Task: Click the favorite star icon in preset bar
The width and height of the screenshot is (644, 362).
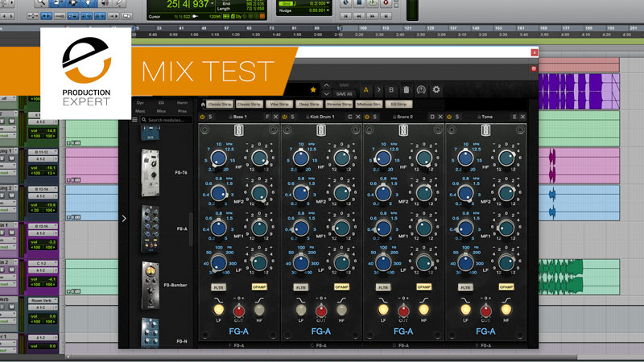Action: tap(313, 89)
